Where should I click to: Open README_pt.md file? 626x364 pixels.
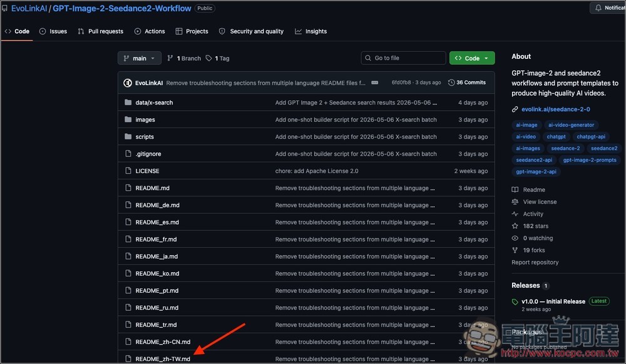point(157,291)
